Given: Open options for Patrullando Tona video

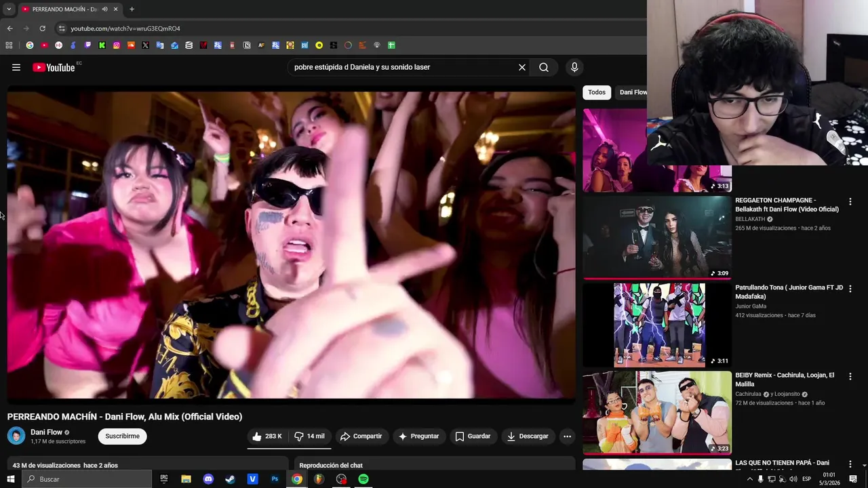Looking at the screenshot, I should (x=850, y=289).
